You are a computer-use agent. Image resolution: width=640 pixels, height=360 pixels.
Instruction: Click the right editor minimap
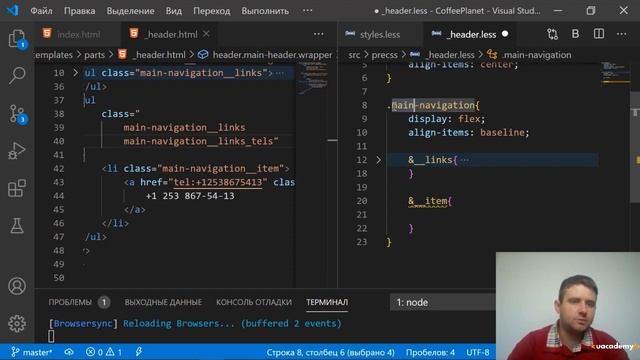pos(615,73)
